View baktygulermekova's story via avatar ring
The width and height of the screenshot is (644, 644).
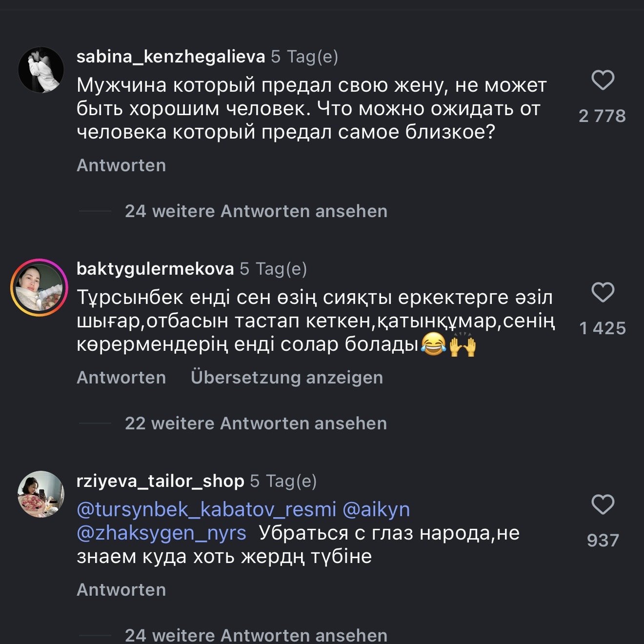coord(40,287)
